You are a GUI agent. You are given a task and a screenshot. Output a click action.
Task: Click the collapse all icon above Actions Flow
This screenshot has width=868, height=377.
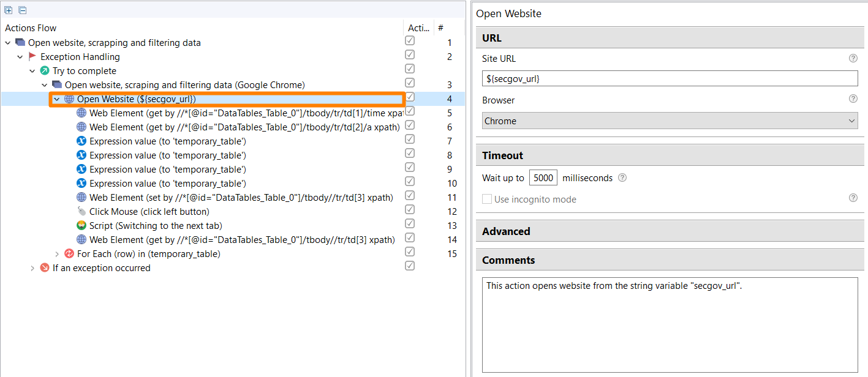pyautogui.click(x=22, y=10)
